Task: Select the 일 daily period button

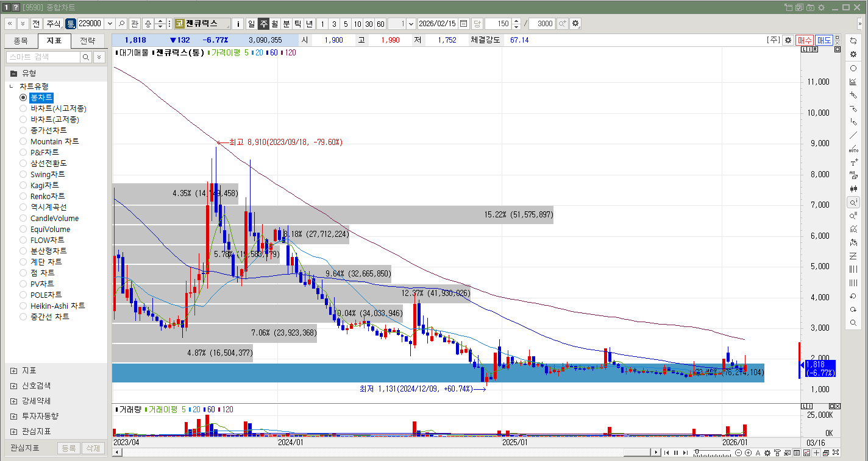Action: [x=251, y=24]
